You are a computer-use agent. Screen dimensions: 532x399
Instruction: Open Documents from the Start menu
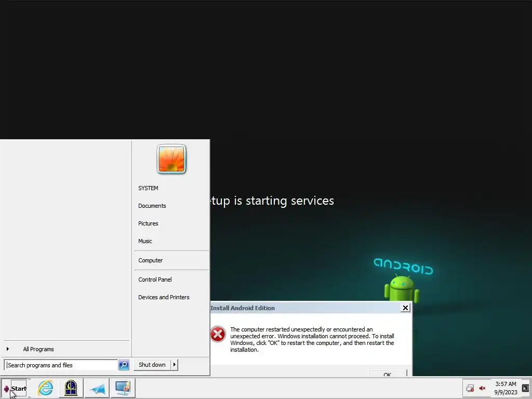152,206
